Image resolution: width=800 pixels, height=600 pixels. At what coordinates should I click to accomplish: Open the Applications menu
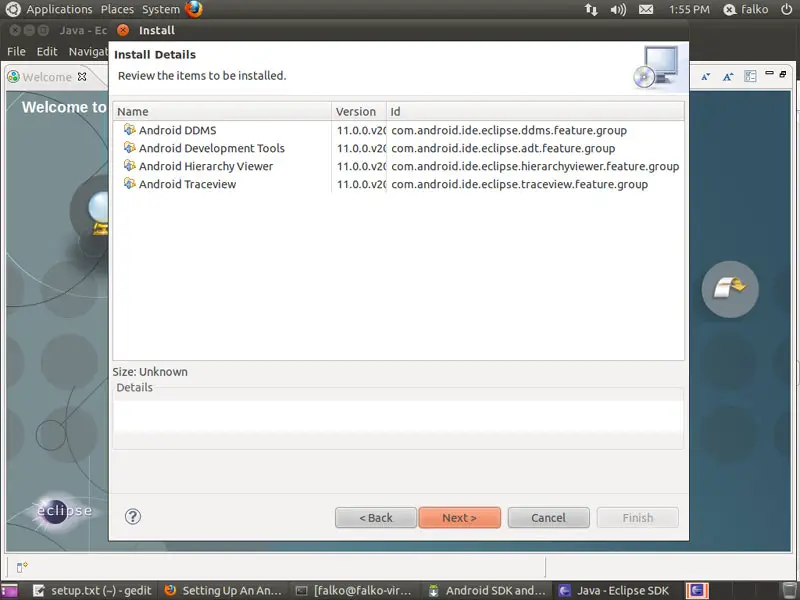tap(59, 9)
